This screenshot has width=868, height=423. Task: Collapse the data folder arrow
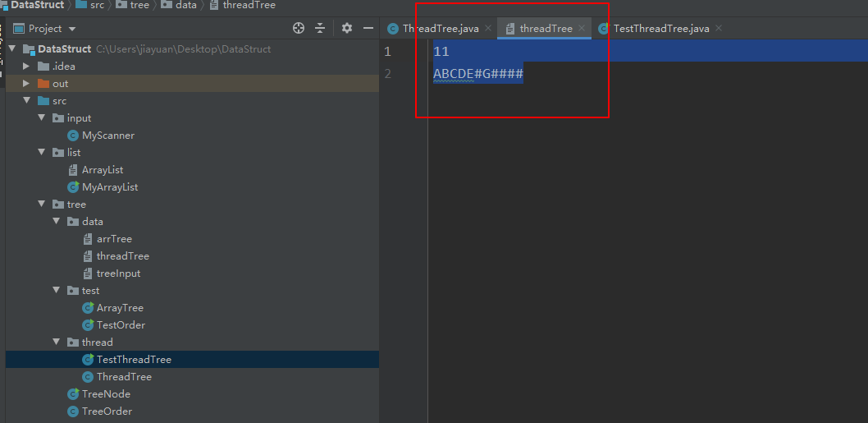[x=57, y=221]
